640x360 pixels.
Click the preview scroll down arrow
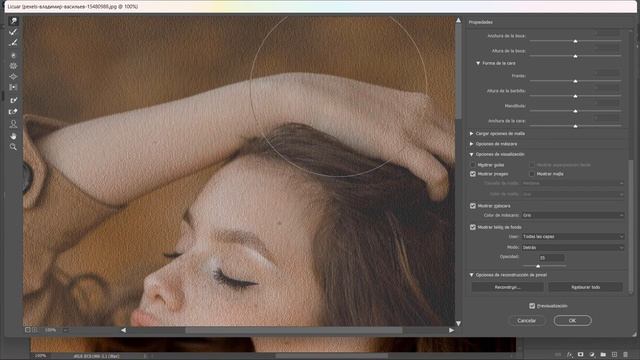click(x=458, y=323)
